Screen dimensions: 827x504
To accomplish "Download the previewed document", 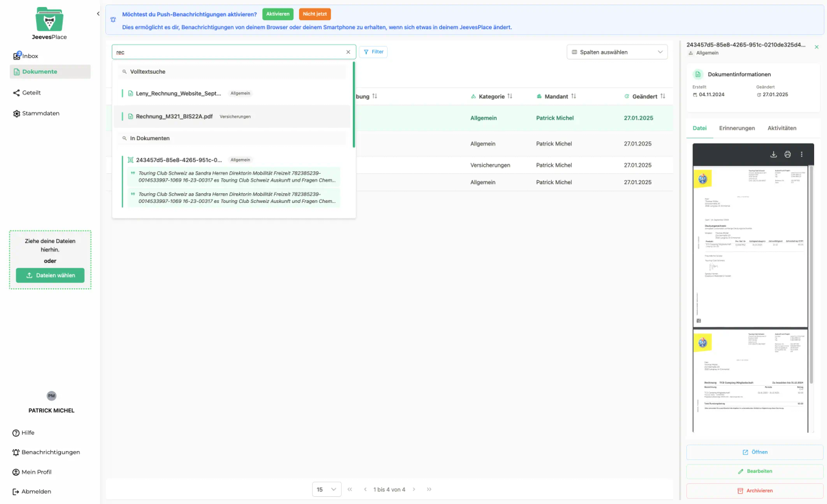I will [773, 155].
